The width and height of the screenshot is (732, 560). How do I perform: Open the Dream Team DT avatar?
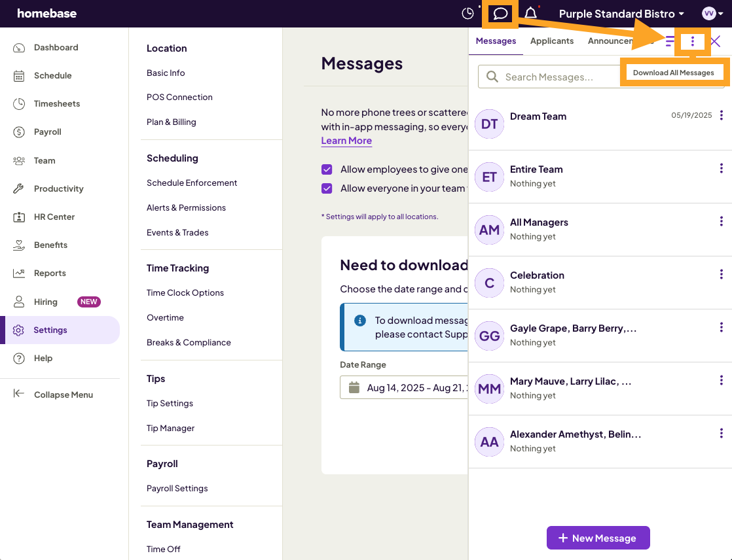point(489,124)
